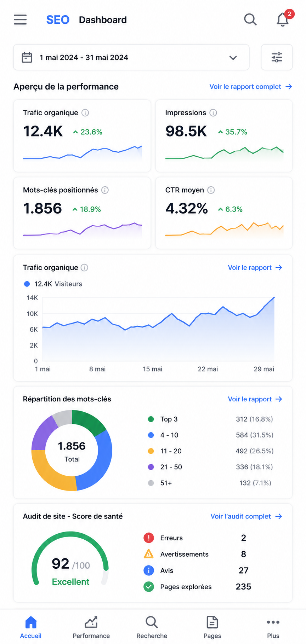Open Voir l'audit complet link
Screen dimensions: 306x644
coord(246,516)
